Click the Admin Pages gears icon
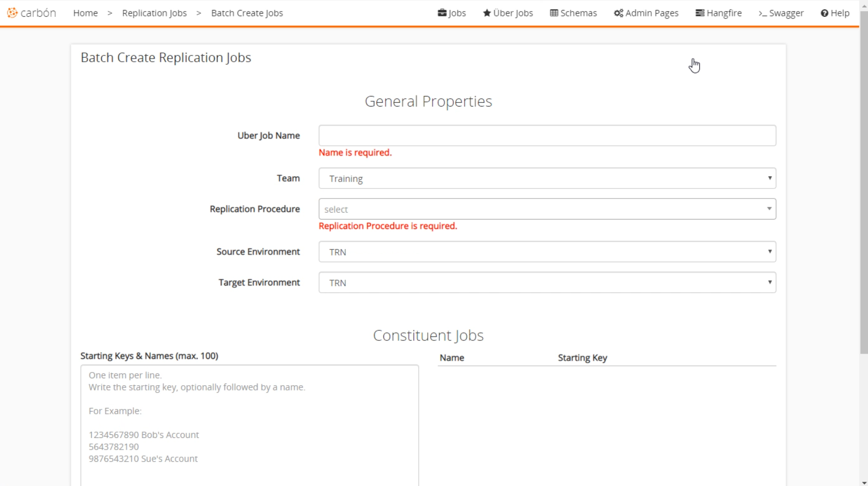The image size is (868, 486). click(x=619, y=13)
